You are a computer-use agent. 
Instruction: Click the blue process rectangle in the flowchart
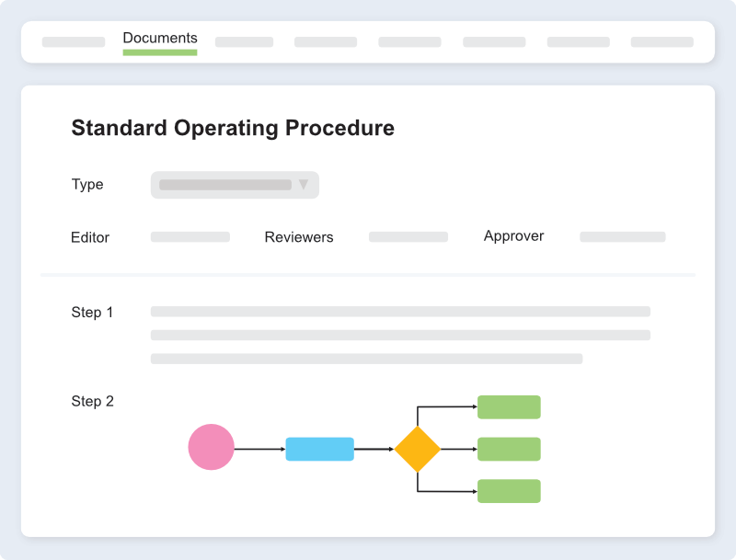(320, 450)
